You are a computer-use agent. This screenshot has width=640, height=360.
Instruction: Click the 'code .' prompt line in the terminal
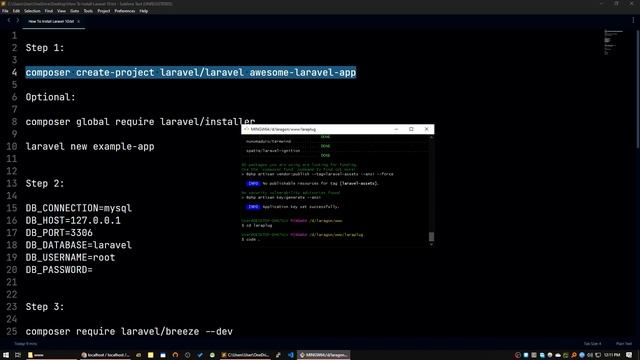pyautogui.click(x=251, y=240)
